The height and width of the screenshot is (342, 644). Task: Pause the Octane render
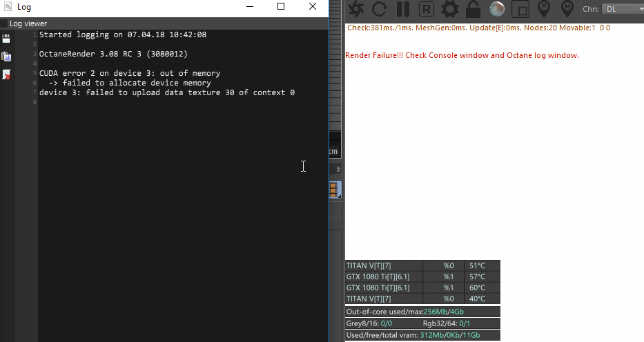point(403,9)
